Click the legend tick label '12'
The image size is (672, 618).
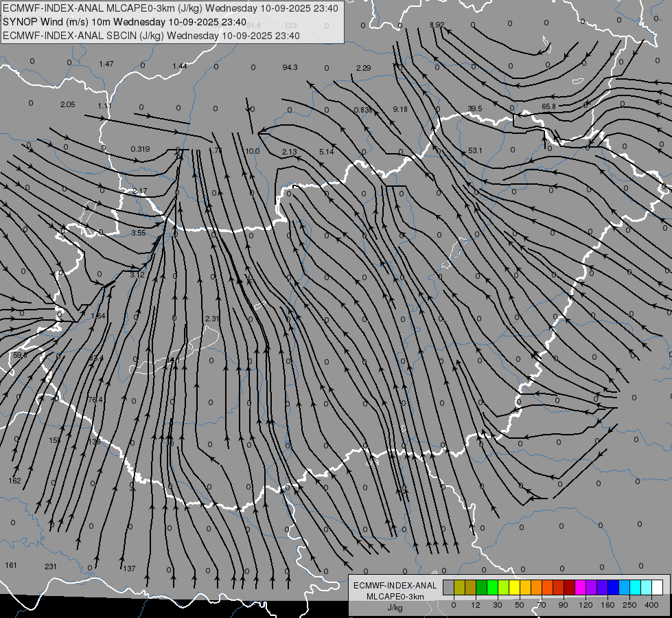(x=476, y=605)
